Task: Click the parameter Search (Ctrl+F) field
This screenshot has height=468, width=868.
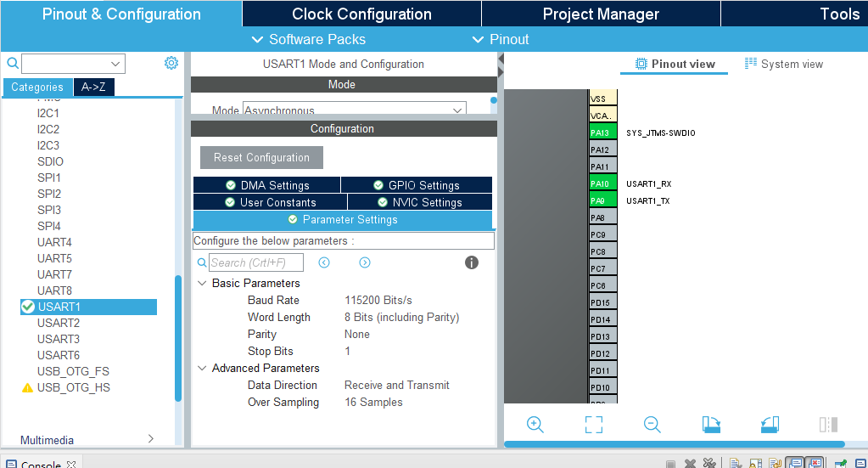Action: pos(255,262)
